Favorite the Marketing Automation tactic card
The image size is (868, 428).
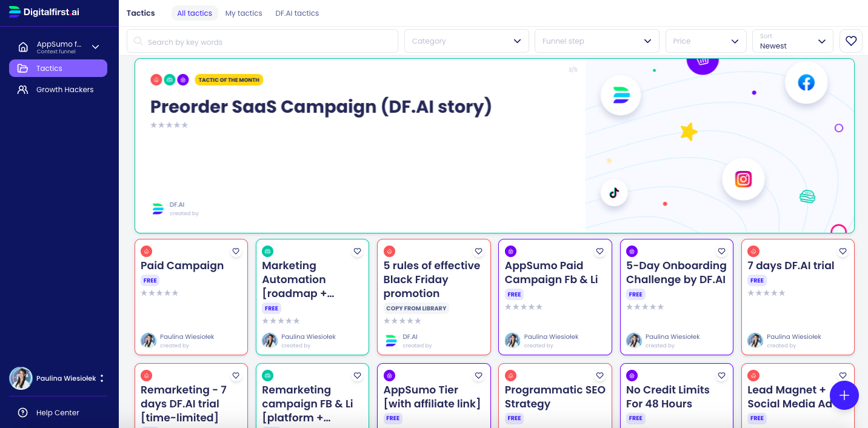point(357,251)
